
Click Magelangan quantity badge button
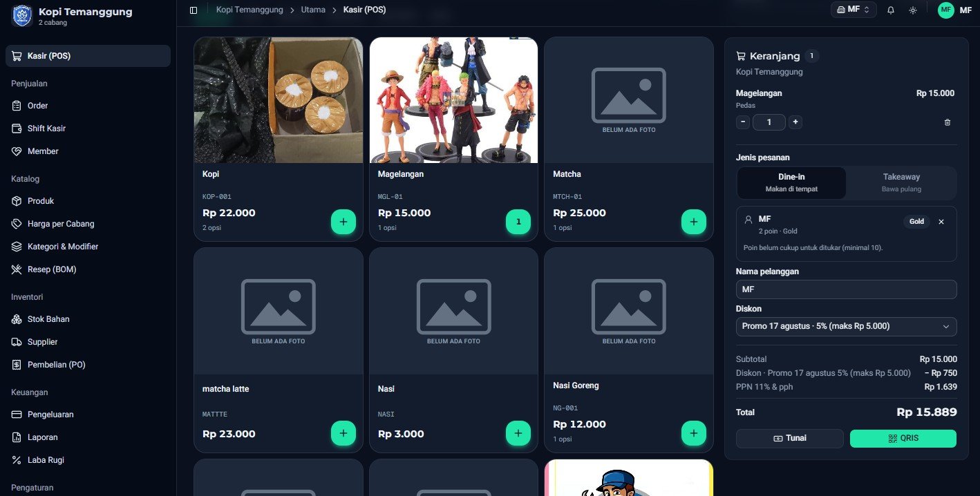coord(518,222)
